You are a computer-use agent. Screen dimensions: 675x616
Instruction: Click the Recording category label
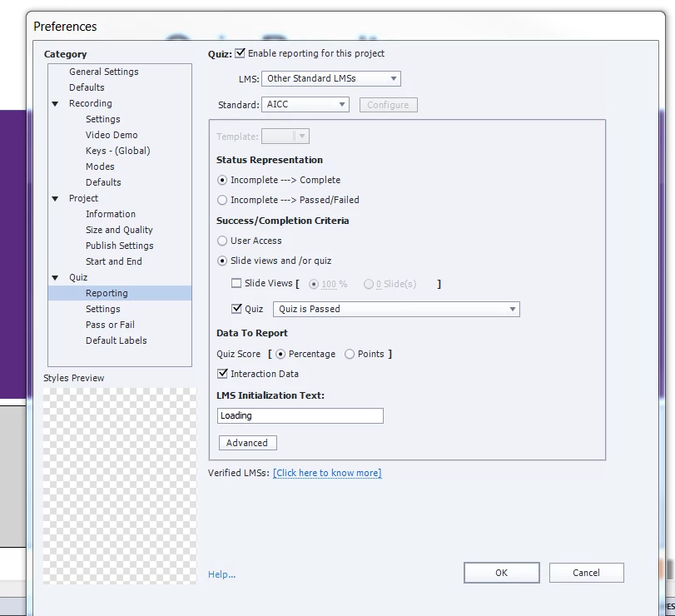click(91, 104)
